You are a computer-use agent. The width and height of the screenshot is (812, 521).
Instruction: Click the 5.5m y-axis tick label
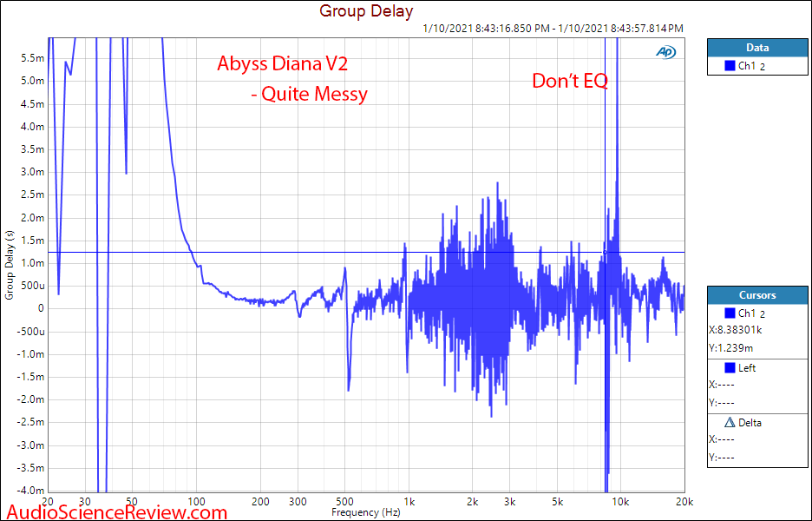tap(31, 58)
